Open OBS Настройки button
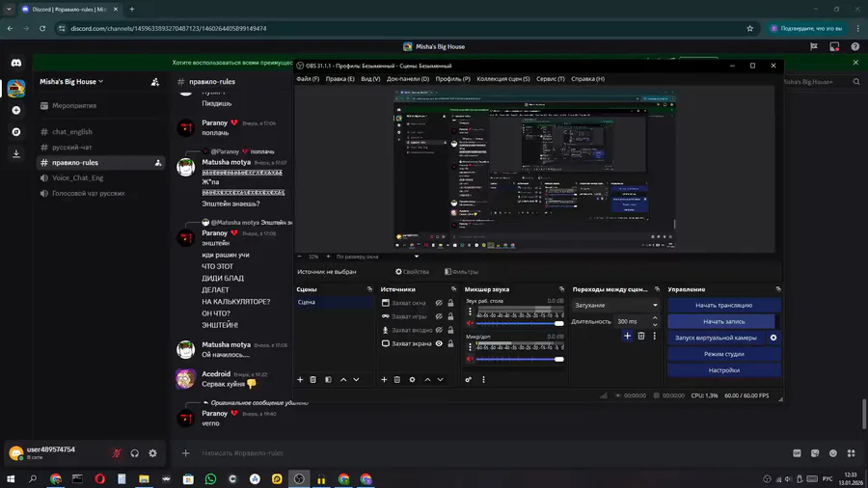868x488 pixels. [723, 370]
